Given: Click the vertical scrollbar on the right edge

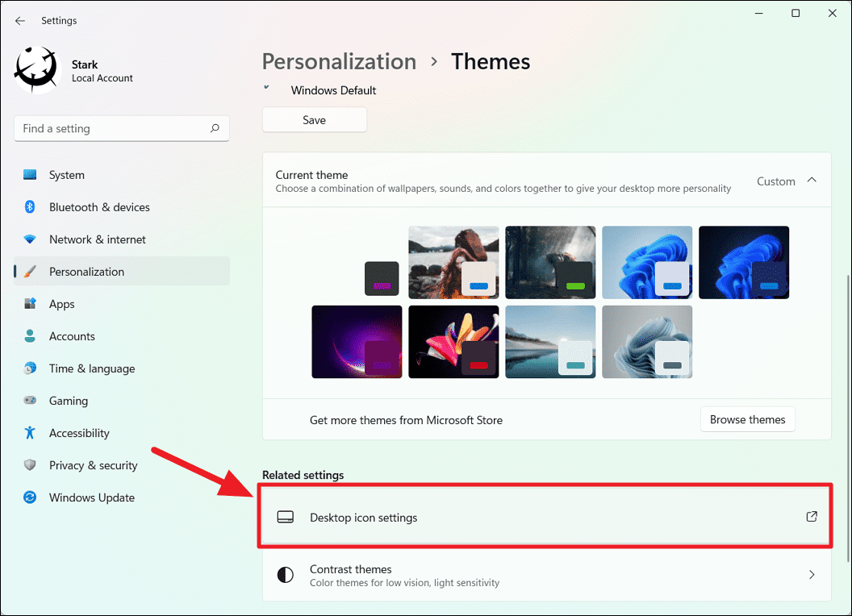Looking at the screenshot, I should pyautogui.click(x=848, y=418).
